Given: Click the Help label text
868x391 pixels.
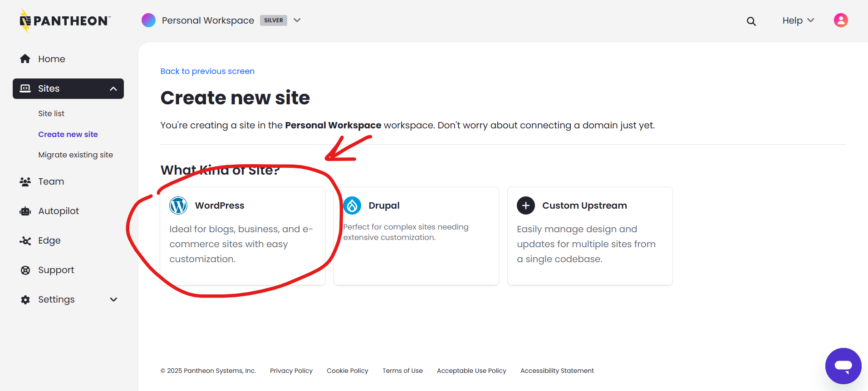Looking at the screenshot, I should pyautogui.click(x=793, y=20).
